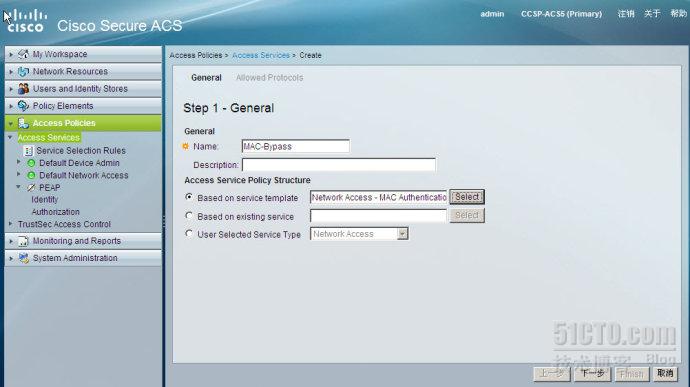Click the Monitoring and Reports icon

coord(23,241)
